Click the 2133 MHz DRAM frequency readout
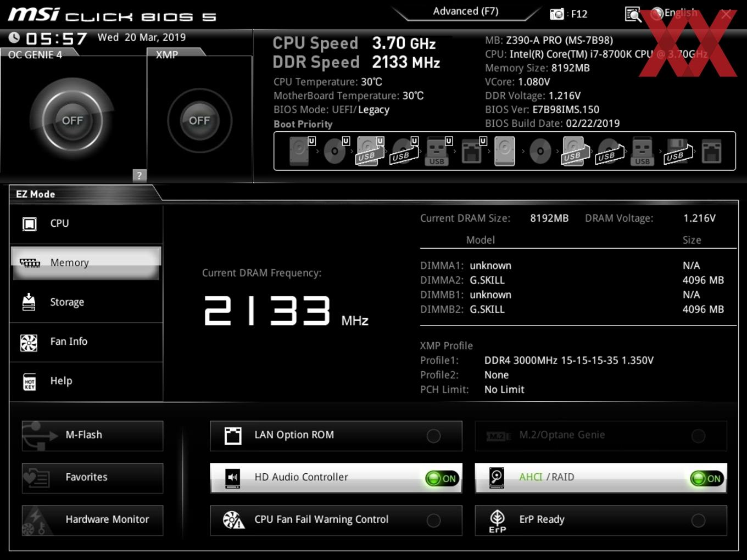Viewport: 747px width, 560px height. 286,311
